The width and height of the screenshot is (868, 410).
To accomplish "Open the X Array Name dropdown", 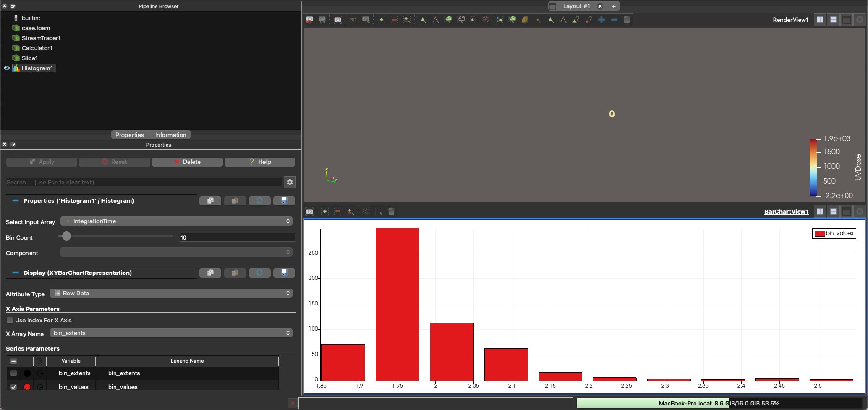I will pyautogui.click(x=171, y=333).
